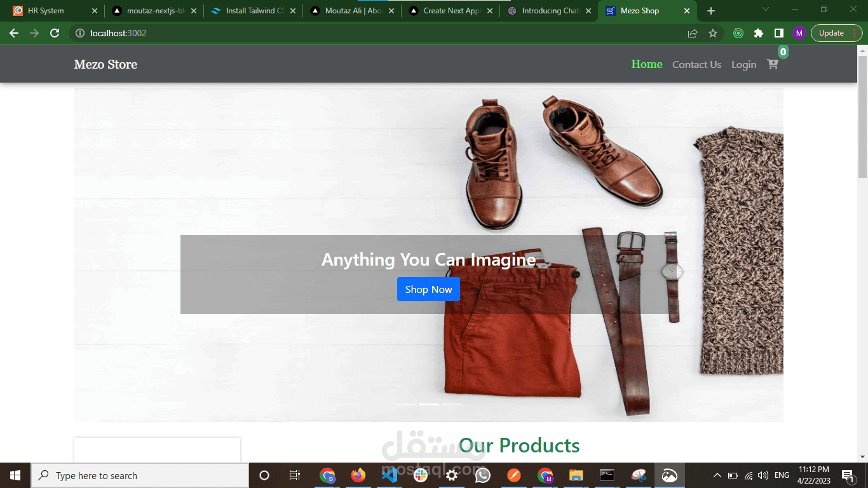Select the first carousel slide indicator

point(406,404)
